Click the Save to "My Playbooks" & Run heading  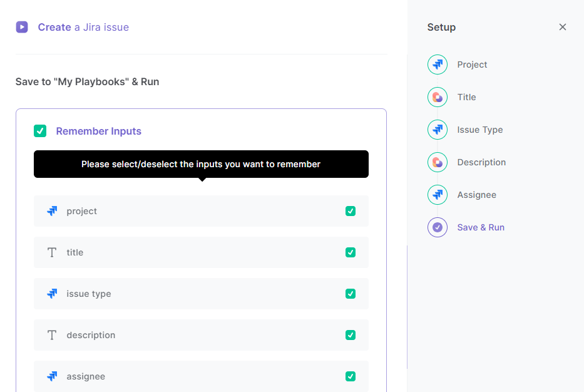pyautogui.click(x=87, y=81)
